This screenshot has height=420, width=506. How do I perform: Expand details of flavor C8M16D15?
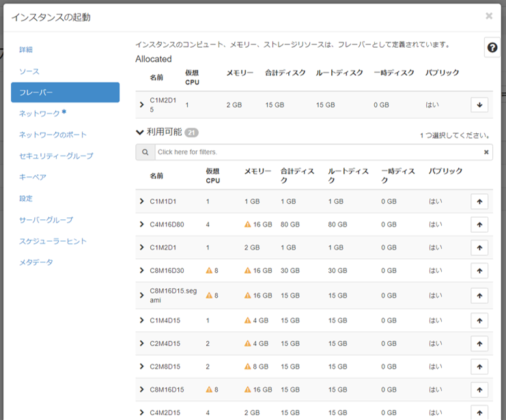pos(141,390)
